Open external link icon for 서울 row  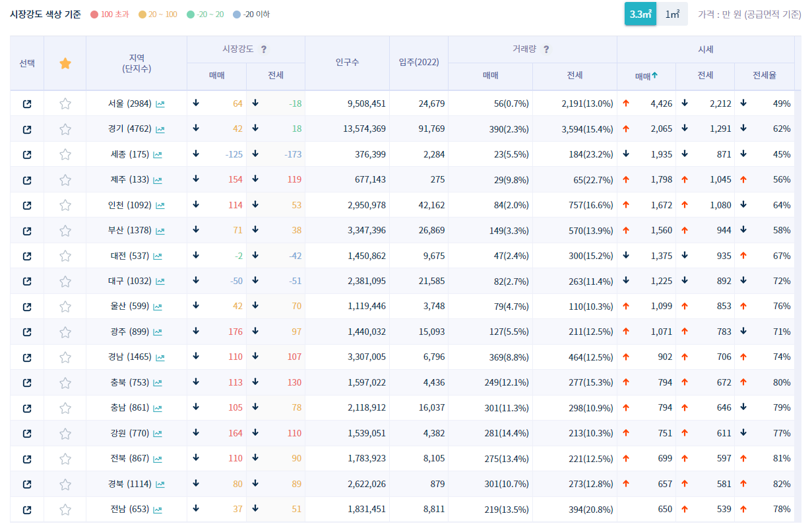(27, 103)
